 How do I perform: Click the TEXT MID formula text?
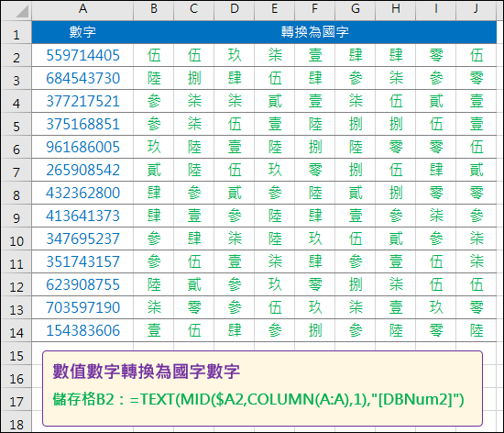[297, 399]
